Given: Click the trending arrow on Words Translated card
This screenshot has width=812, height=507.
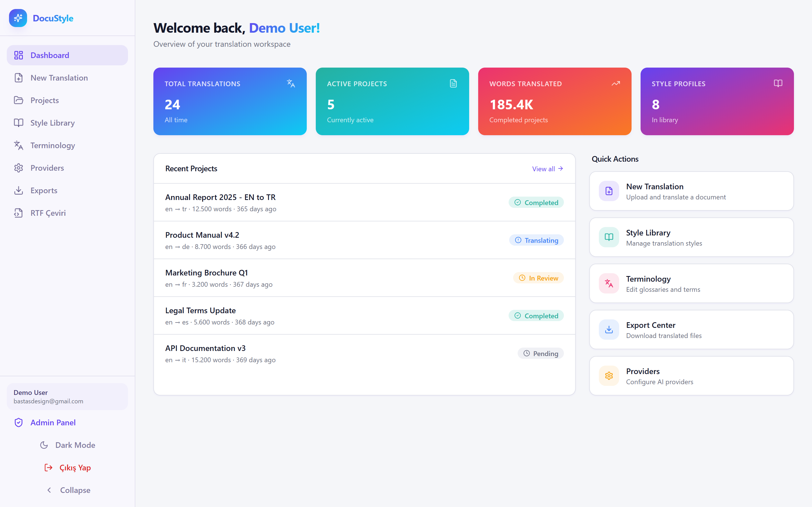Looking at the screenshot, I should (x=615, y=83).
